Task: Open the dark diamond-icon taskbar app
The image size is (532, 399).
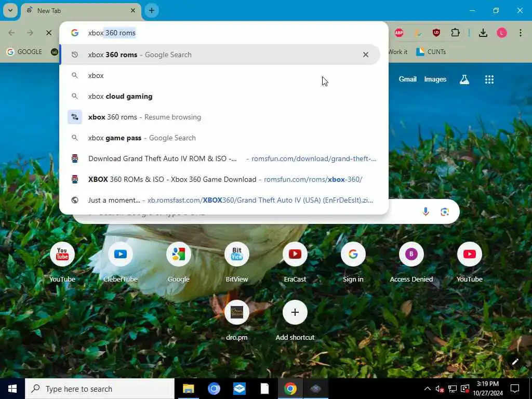Action: pyautogui.click(x=315, y=389)
